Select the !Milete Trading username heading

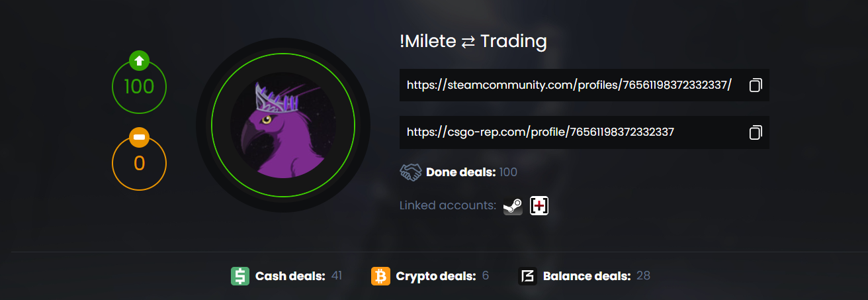coord(473,42)
